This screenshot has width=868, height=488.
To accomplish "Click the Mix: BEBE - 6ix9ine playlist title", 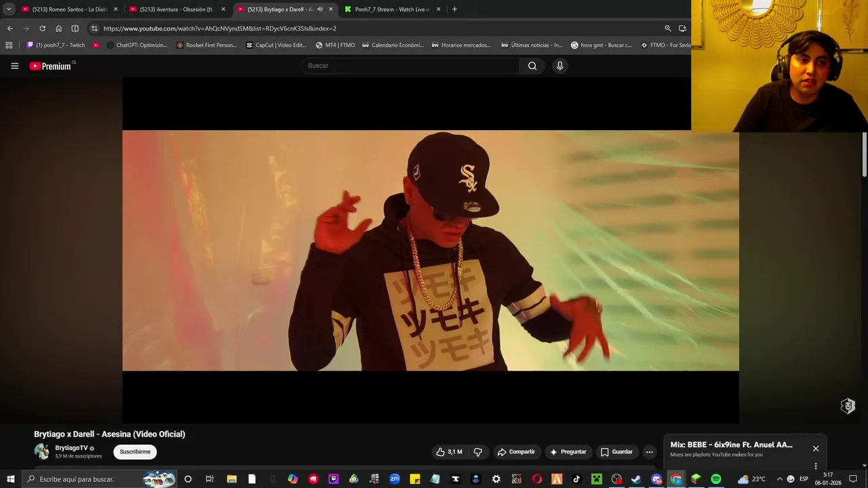I will click(731, 445).
